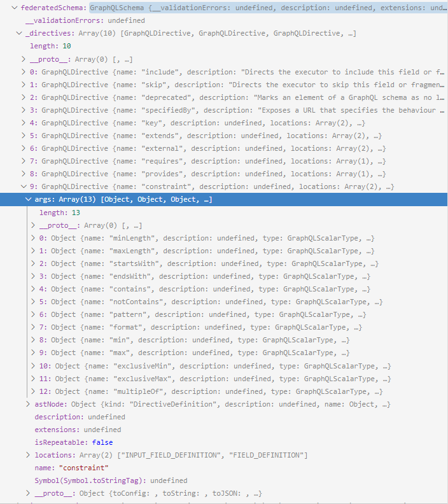Expand directive 6 named external

pyautogui.click(x=24, y=148)
